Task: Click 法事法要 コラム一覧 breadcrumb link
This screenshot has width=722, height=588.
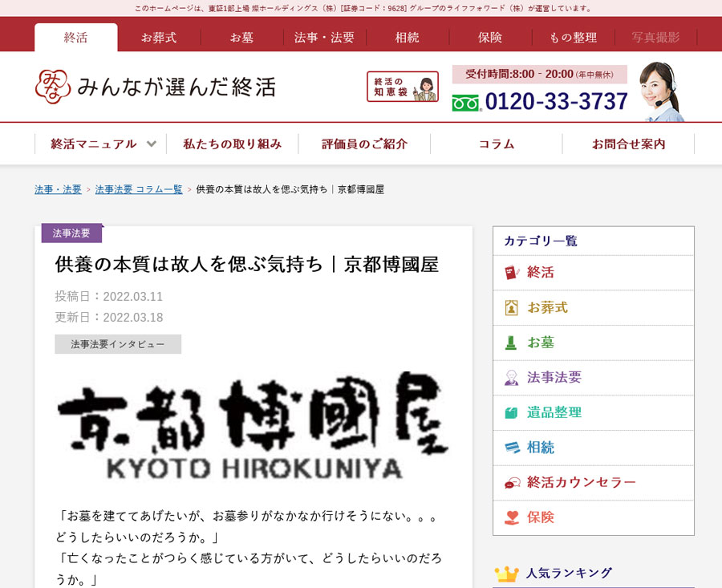Action: 139,190
